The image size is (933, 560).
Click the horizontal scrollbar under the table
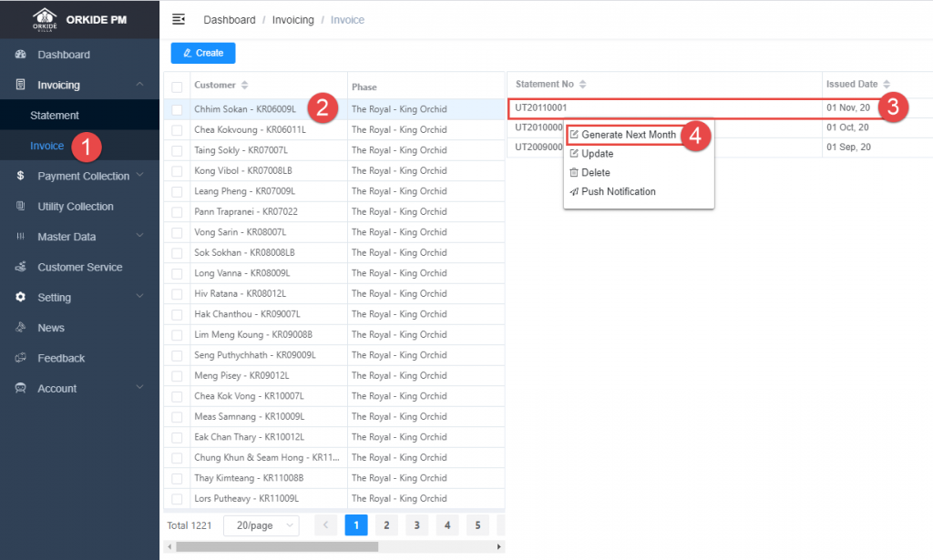coord(277,546)
